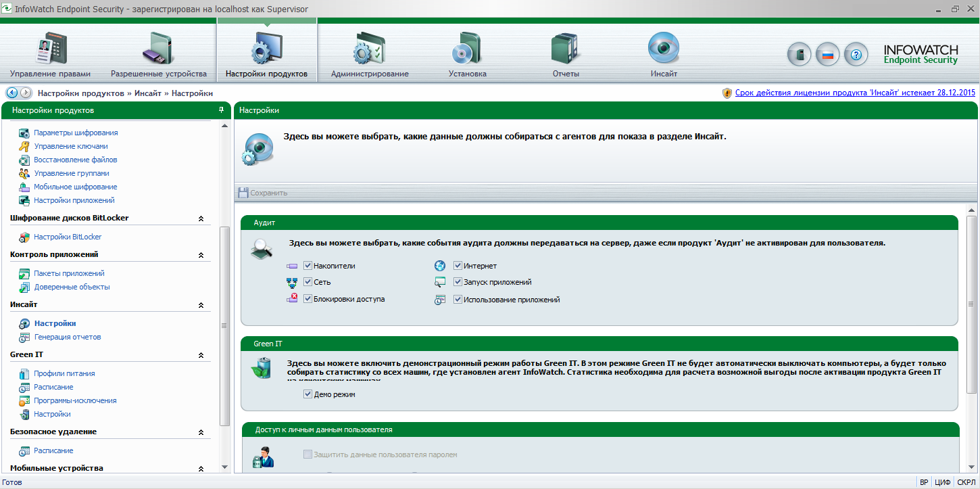Click the ЦИФ status bar indicator
The height and width of the screenshot is (489, 980).
[x=942, y=483]
